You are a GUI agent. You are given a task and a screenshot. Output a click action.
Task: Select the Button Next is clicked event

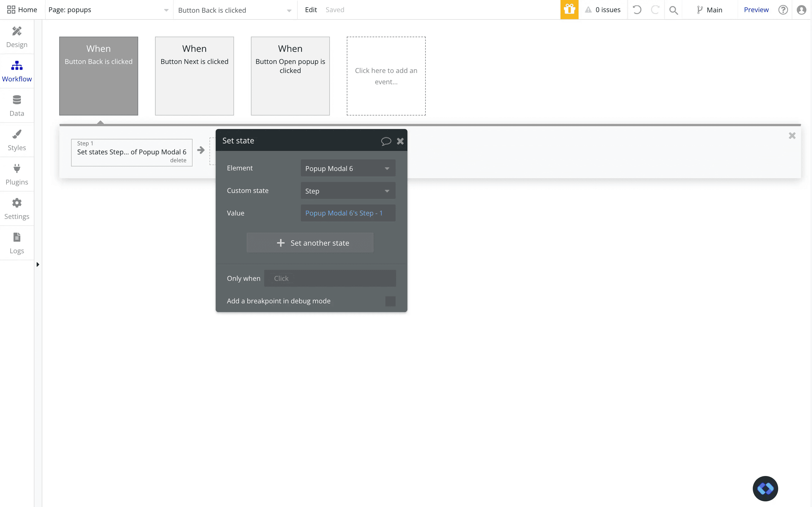point(194,76)
